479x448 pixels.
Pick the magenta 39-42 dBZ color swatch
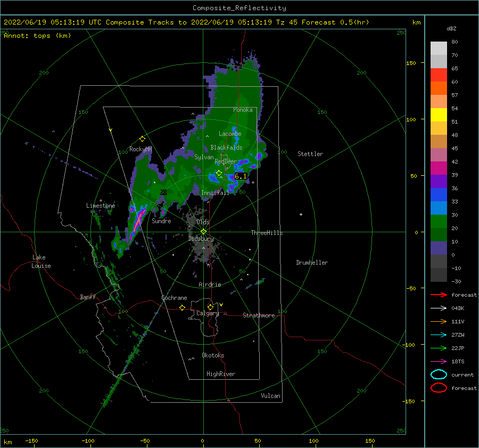pyautogui.click(x=439, y=168)
